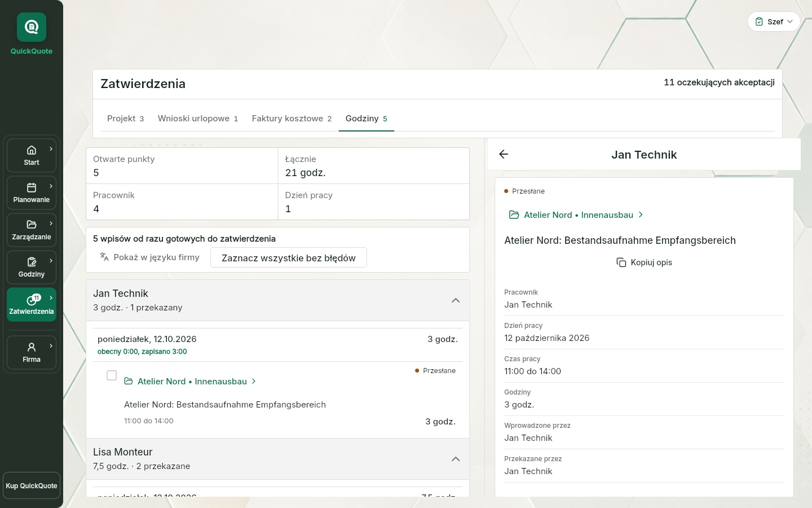Select the Godziny tab

367,119
